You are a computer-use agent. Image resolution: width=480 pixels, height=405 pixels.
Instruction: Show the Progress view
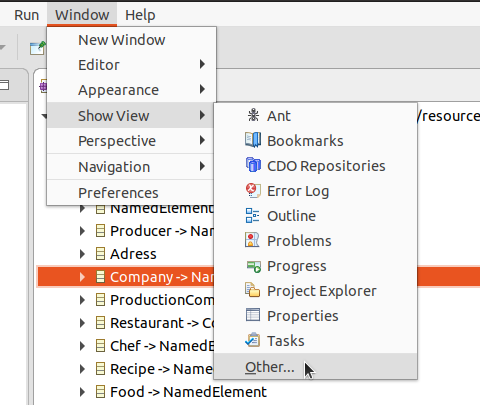(x=316, y=266)
